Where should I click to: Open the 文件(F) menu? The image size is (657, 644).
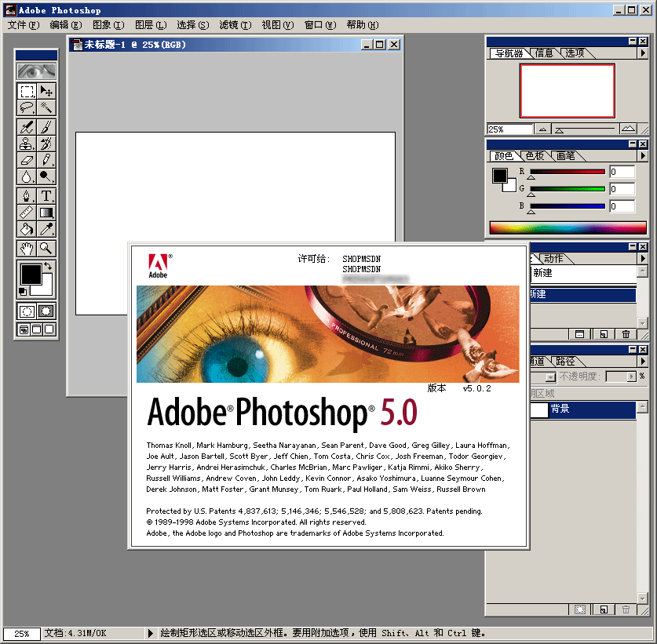(x=24, y=25)
